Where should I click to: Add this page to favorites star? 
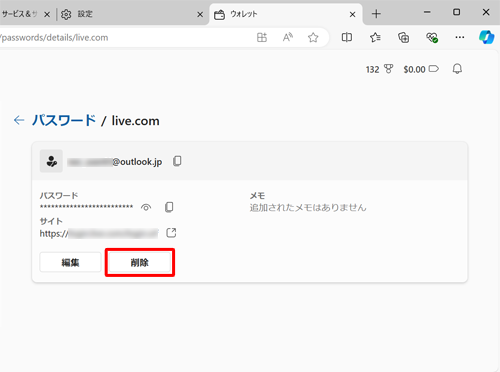pyautogui.click(x=313, y=37)
